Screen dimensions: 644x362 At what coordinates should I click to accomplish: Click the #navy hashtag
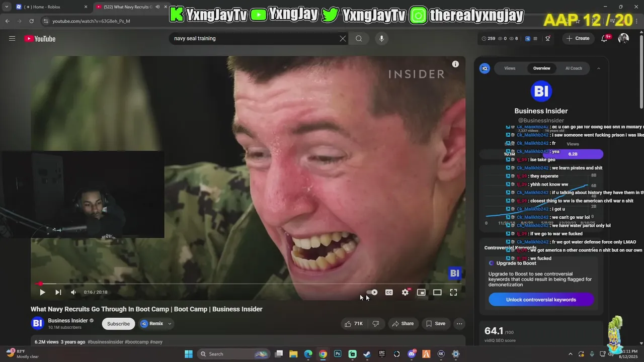(x=156, y=342)
